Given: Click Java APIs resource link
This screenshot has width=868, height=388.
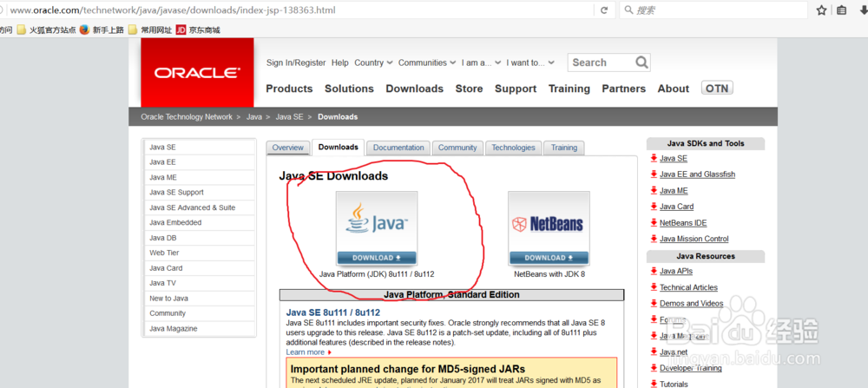Looking at the screenshot, I should coord(676,271).
